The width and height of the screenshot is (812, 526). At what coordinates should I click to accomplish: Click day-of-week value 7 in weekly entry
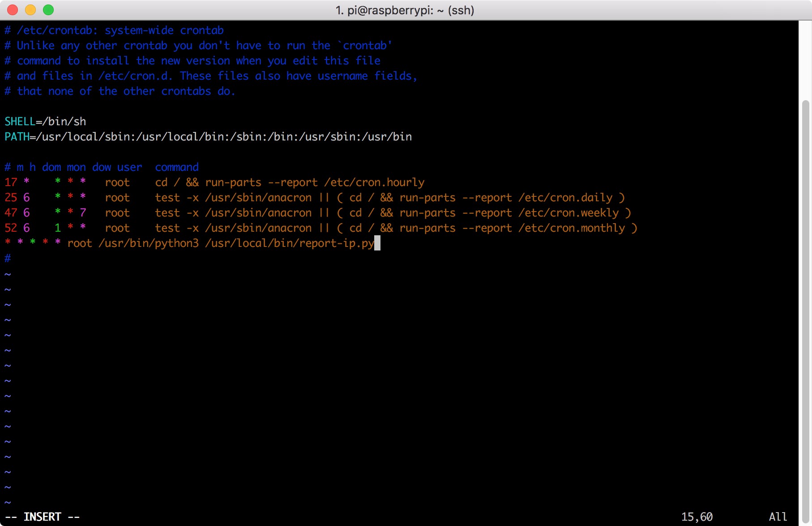pyautogui.click(x=83, y=213)
